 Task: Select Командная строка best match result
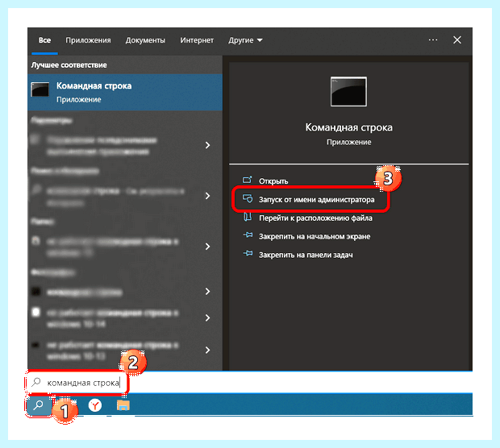pos(125,93)
